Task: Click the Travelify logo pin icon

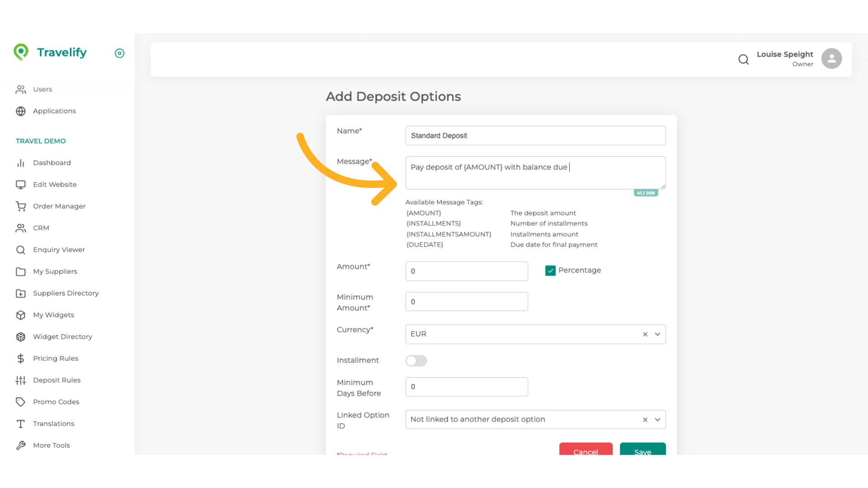Action: [x=21, y=52]
